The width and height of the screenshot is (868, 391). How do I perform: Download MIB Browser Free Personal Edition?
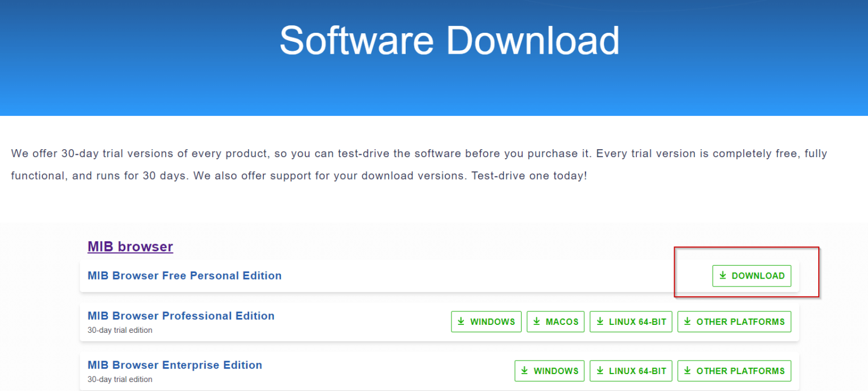coord(752,276)
